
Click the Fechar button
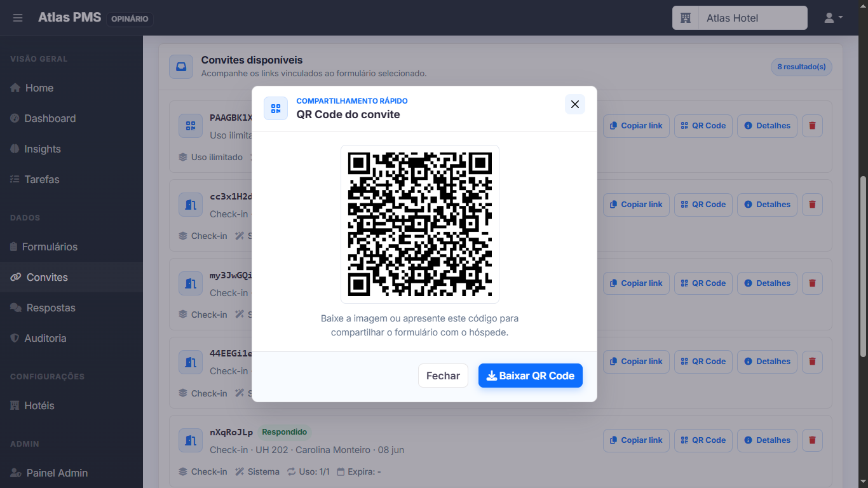[443, 376]
